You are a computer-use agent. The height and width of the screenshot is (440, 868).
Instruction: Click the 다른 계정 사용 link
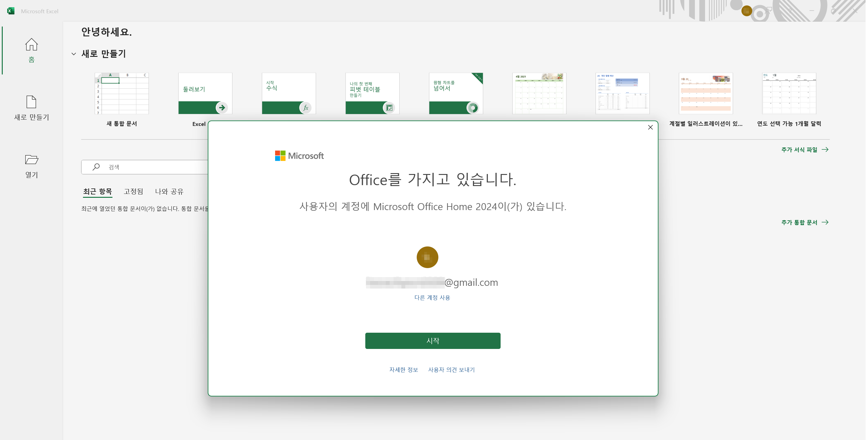(x=432, y=298)
